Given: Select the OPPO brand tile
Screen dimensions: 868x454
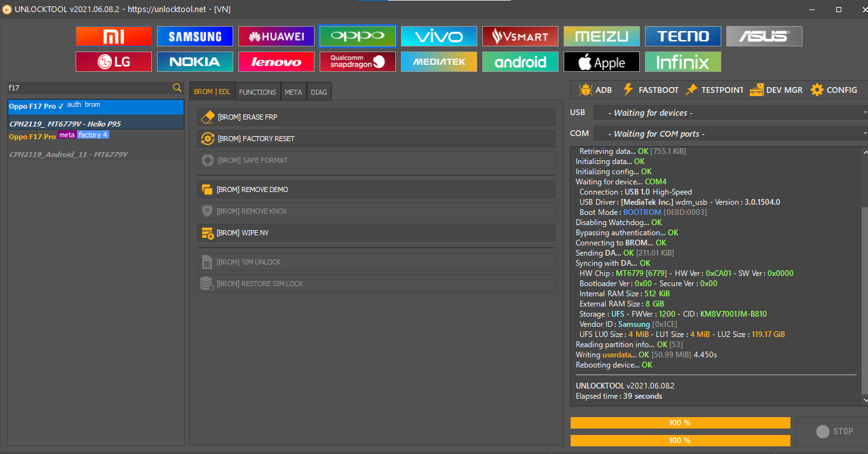Looking at the screenshot, I should (358, 36).
